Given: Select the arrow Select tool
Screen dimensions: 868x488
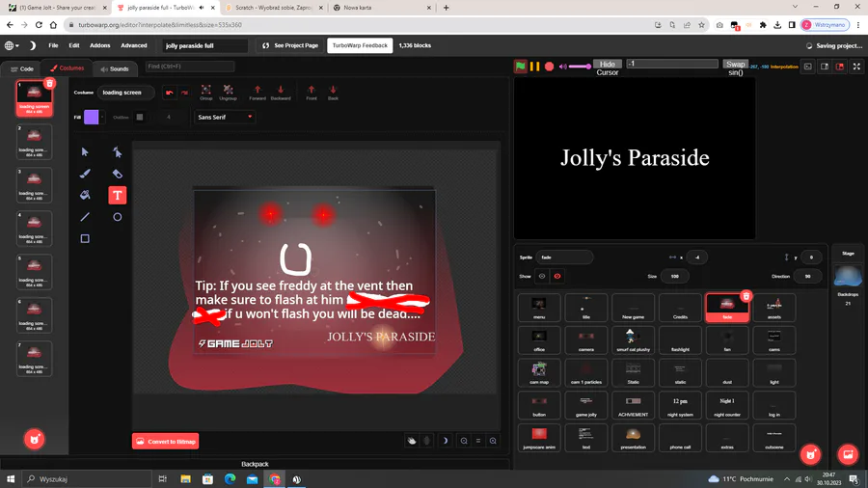Looking at the screenshot, I should pos(85,151).
